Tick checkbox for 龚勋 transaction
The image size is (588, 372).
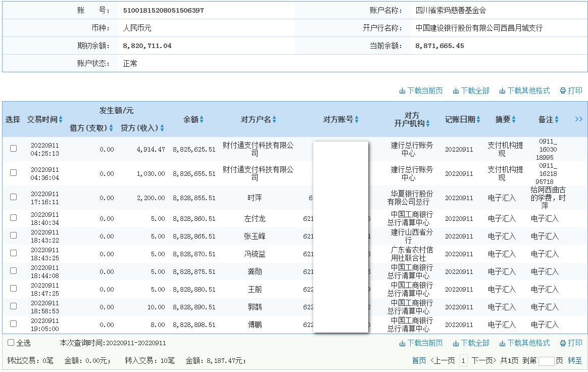(x=14, y=270)
